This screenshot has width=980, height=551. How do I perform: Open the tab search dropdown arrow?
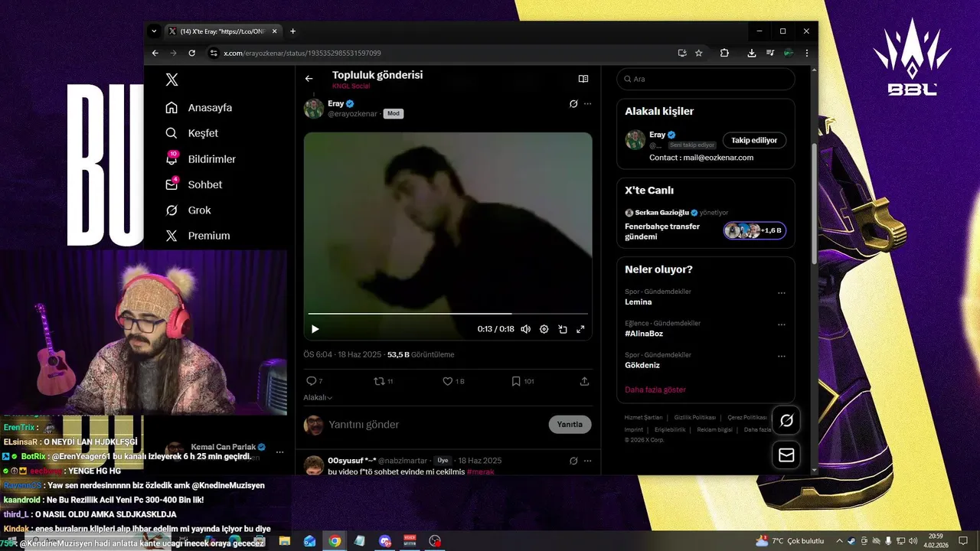[154, 31]
